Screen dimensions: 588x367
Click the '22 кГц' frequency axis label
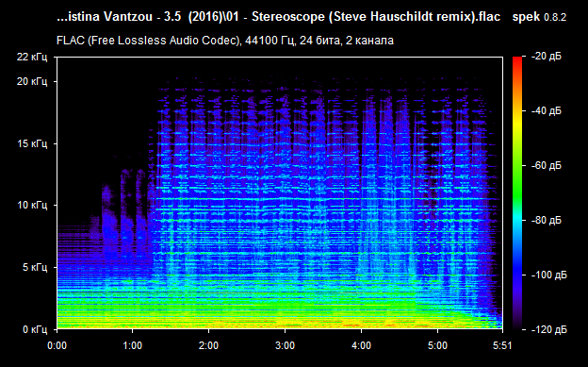32,58
